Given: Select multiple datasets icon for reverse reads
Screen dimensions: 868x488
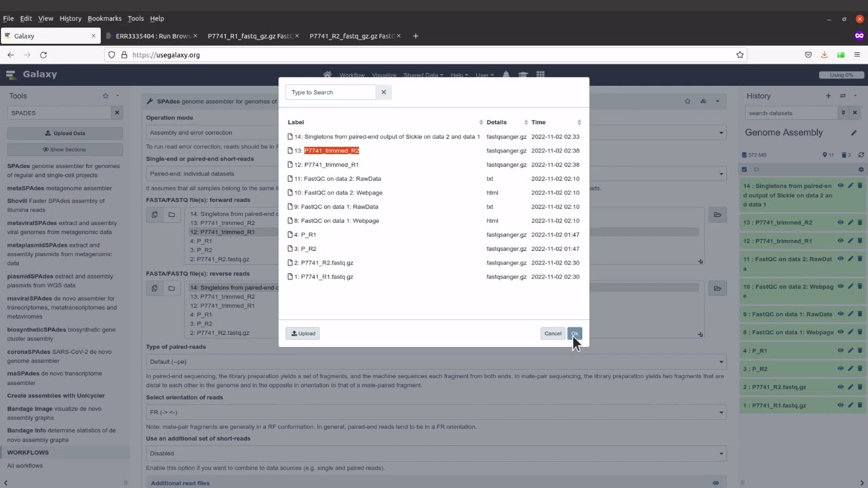Looking at the screenshot, I should pyautogui.click(x=155, y=288).
